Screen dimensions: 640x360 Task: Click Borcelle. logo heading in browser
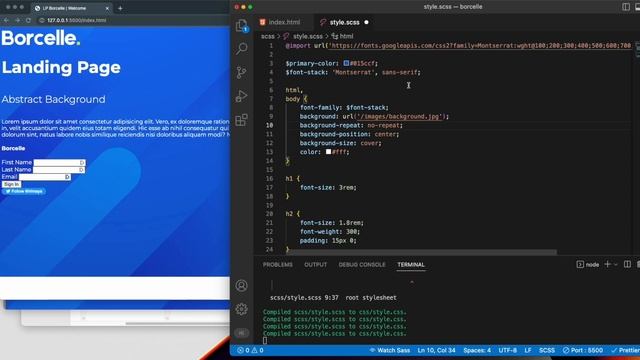(x=40, y=38)
